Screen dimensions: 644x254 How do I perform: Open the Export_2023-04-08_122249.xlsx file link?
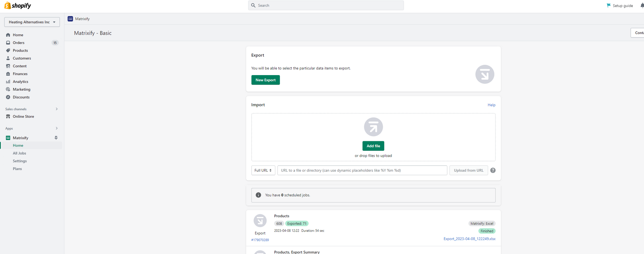point(469,239)
